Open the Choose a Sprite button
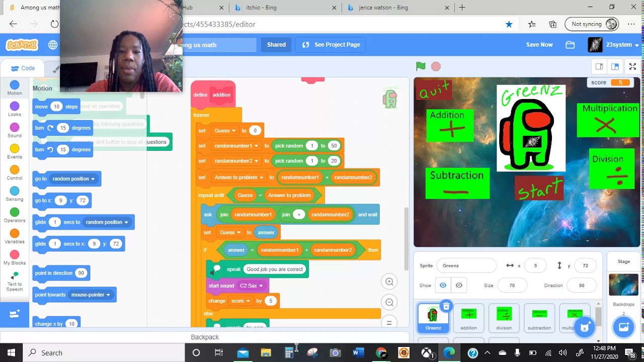This screenshot has height=362, width=644. click(x=584, y=327)
